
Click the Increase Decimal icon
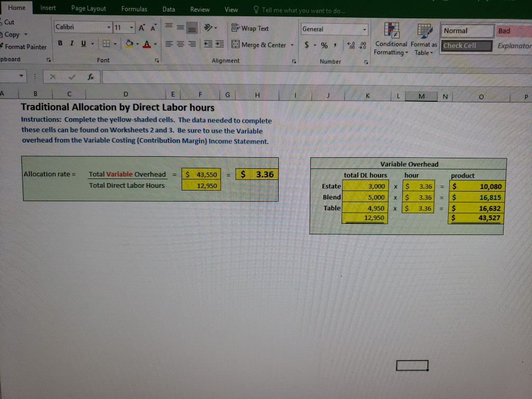pos(351,44)
